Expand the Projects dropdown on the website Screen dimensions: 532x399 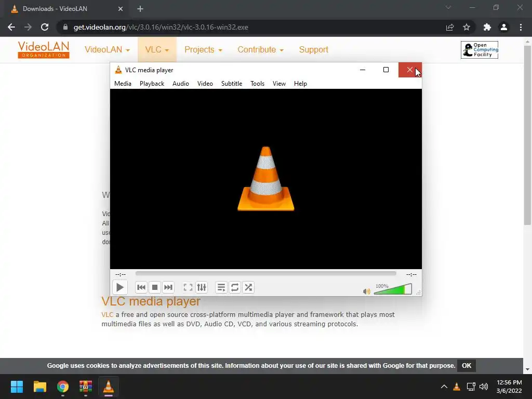coord(203,49)
